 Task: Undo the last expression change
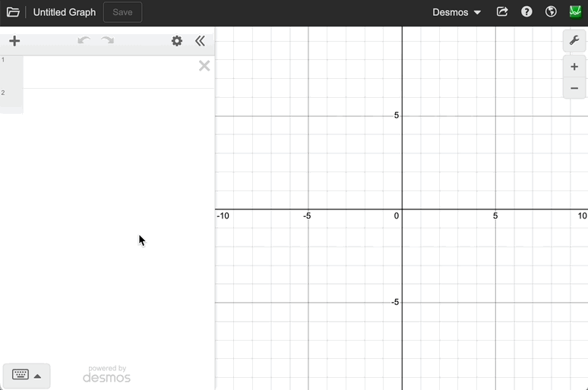click(84, 41)
